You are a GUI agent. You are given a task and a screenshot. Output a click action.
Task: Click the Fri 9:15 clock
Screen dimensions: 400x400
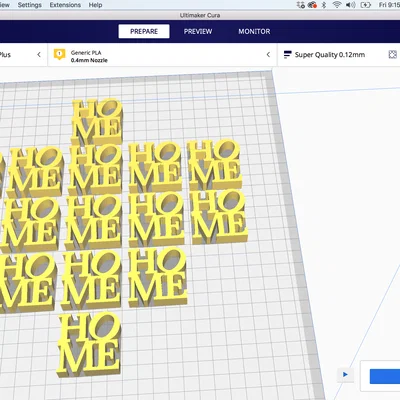tap(389, 5)
